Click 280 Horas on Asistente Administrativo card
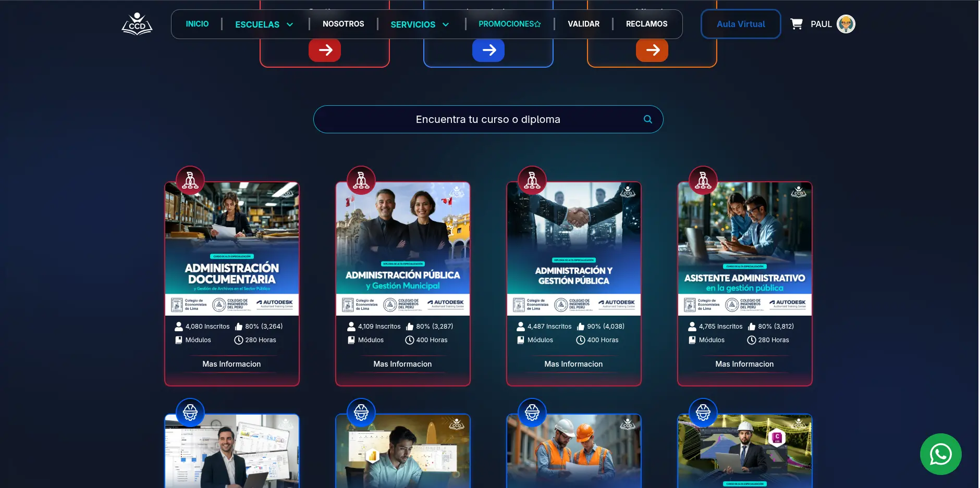The image size is (980, 488). click(774, 340)
